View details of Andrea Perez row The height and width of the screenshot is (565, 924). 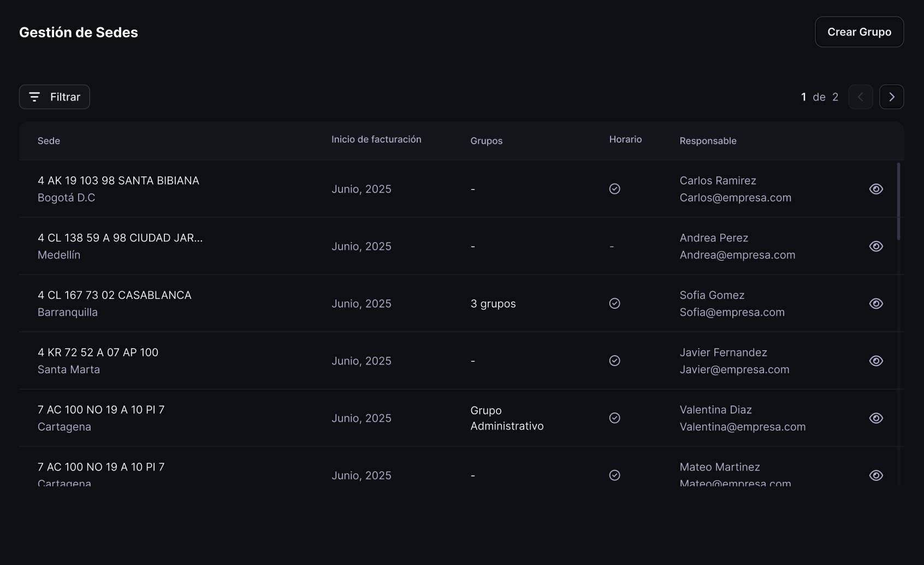pos(876,246)
